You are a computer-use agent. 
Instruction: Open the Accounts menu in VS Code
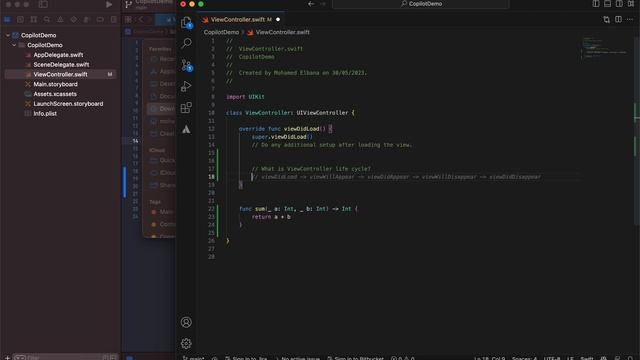coord(186,322)
